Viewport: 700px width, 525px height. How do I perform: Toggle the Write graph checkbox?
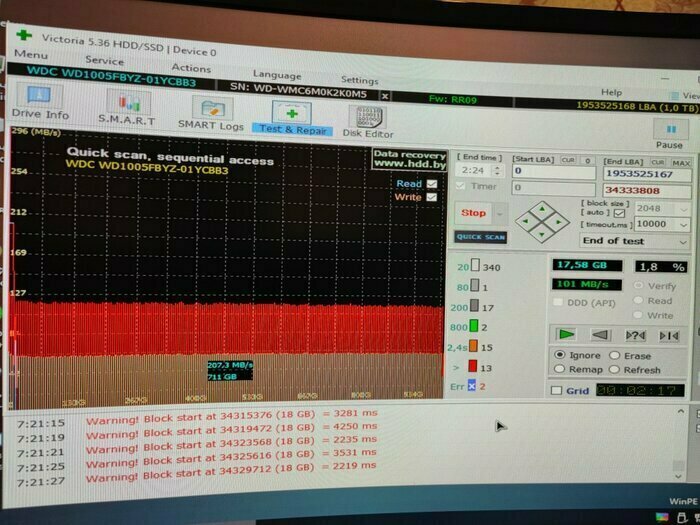(432, 197)
